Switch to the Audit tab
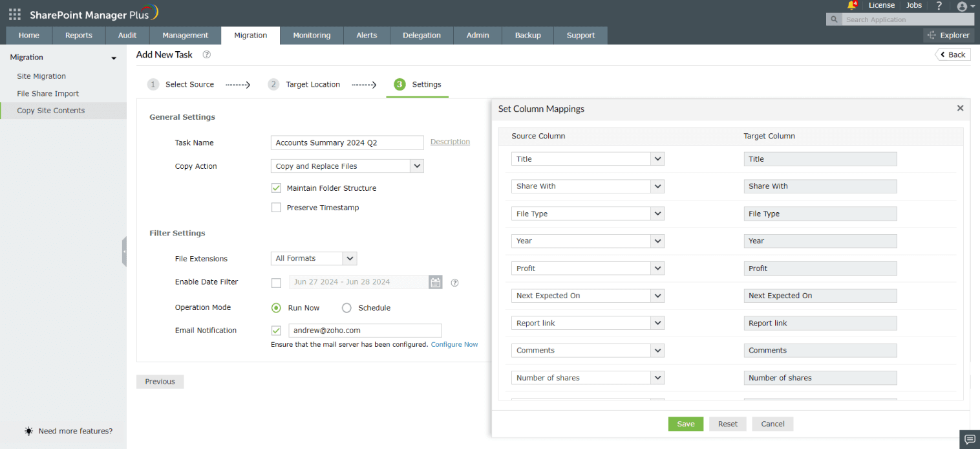980x449 pixels. (127, 36)
